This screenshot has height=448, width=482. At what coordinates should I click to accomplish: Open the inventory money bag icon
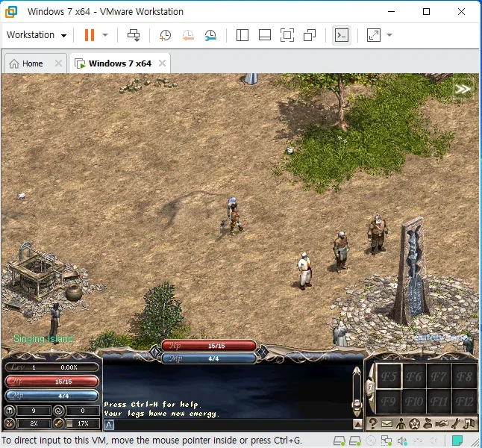coord(428,423)
